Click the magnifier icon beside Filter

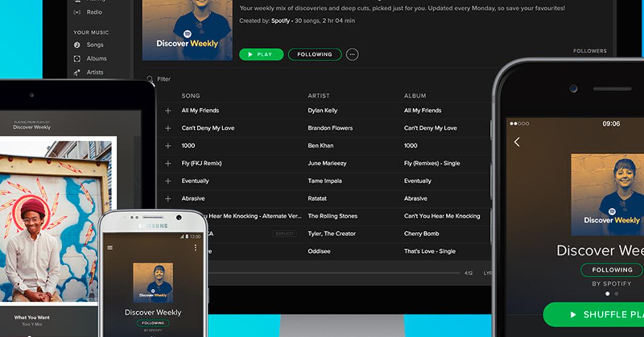click(149, 79)
